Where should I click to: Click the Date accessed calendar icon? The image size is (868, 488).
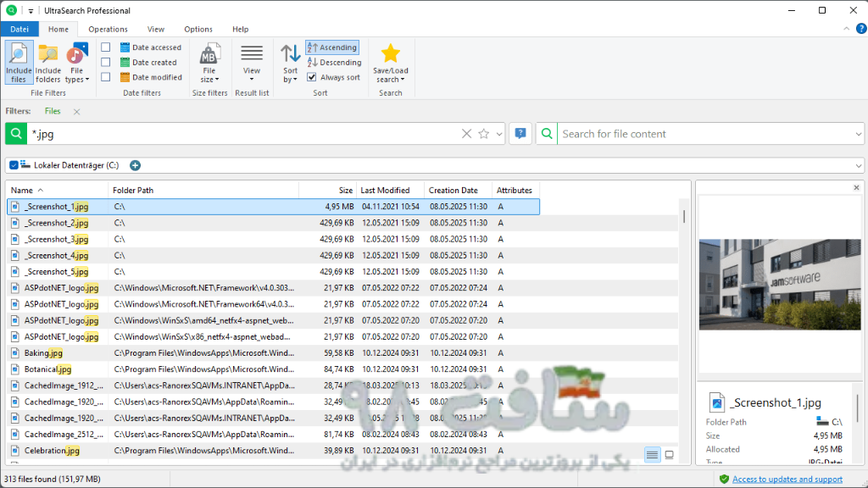coord(125,47)
